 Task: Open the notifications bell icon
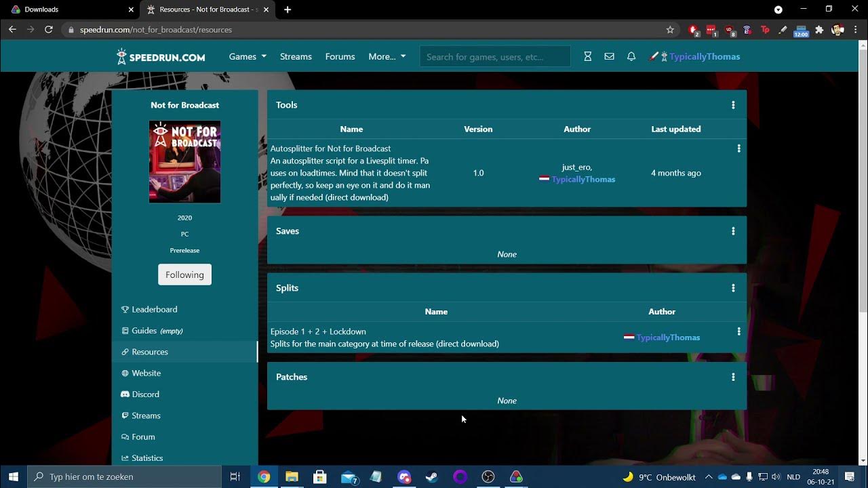tap(631, 57)
